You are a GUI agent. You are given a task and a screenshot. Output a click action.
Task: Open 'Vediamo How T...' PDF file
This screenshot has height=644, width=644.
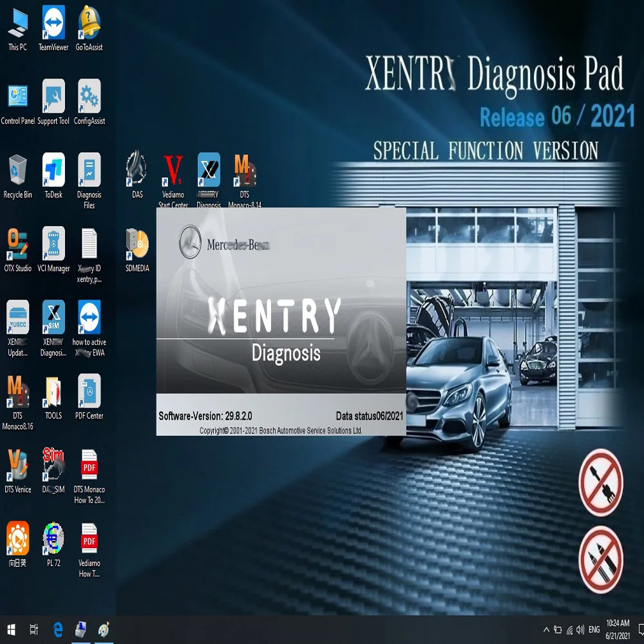click(x=89, y=551)
